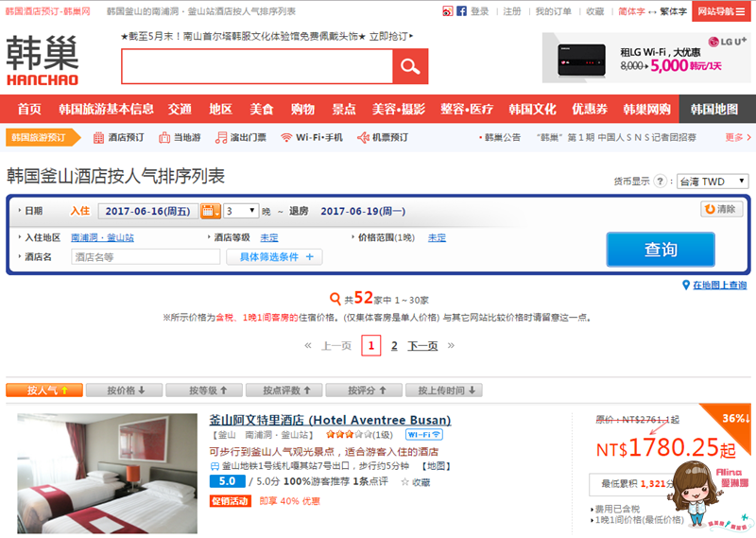Click the Weibo icon in the top bar
This screenshot has height=538, width=756.
click(448, 11)
